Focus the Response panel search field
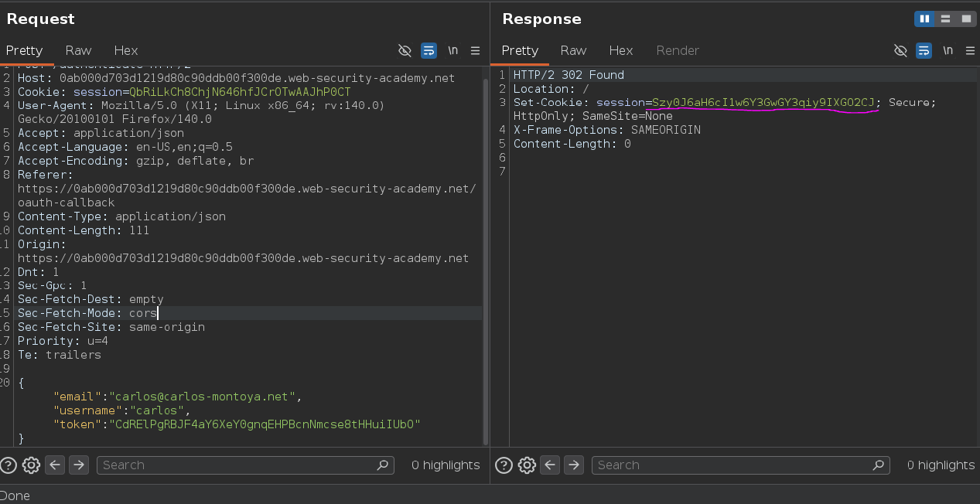Viewport: 980px width, 504px height. pos(741,465)
